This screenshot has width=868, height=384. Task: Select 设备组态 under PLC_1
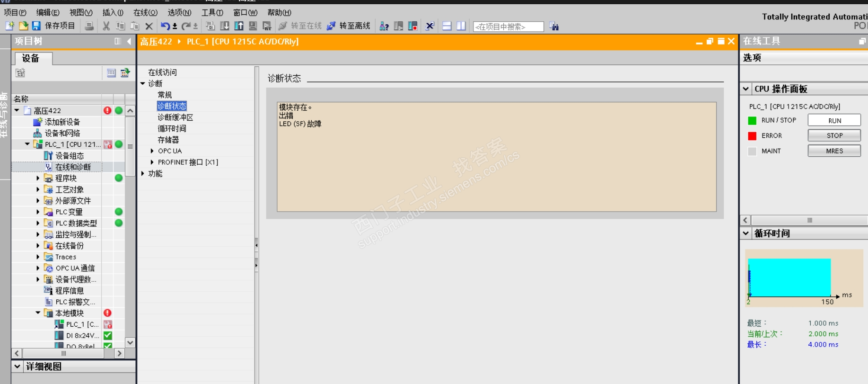(70, 155)
